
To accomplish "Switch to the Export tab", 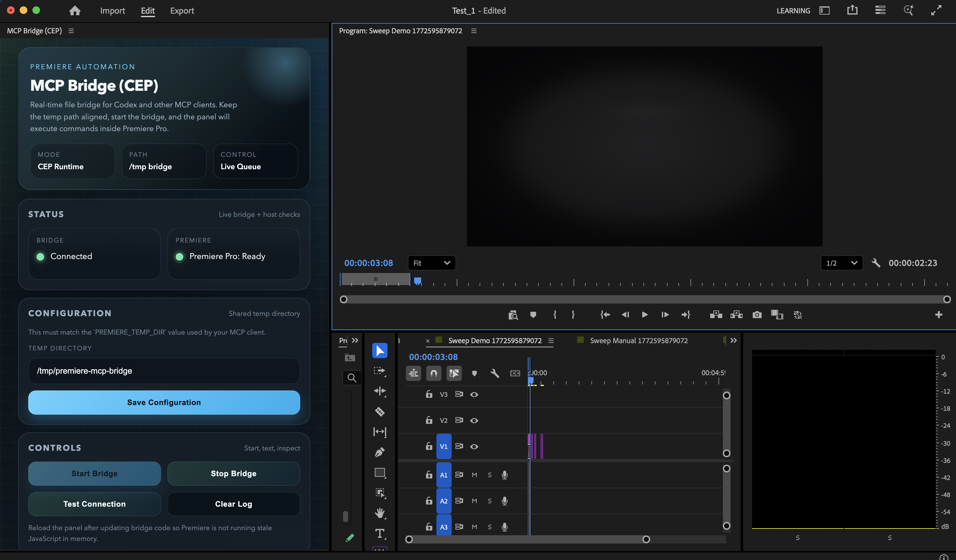I will 182,10.
